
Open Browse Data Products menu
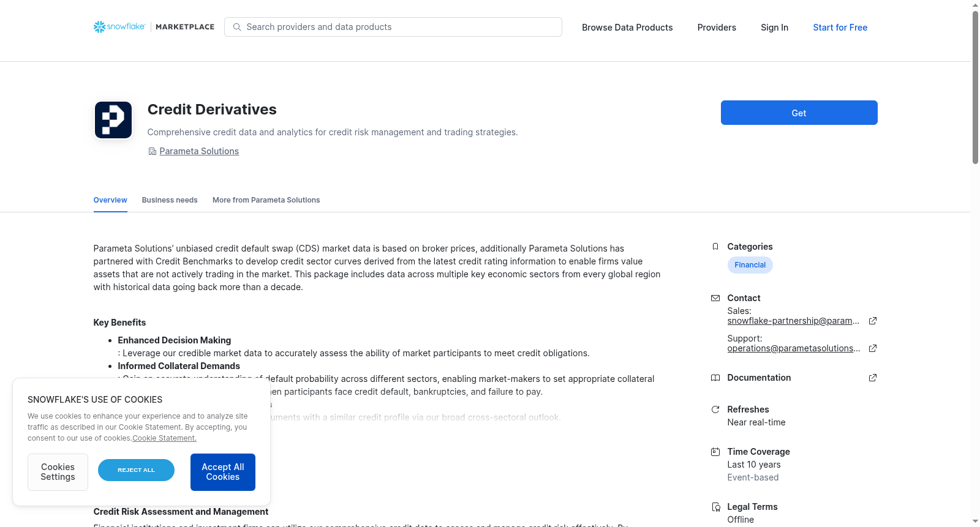627,28
